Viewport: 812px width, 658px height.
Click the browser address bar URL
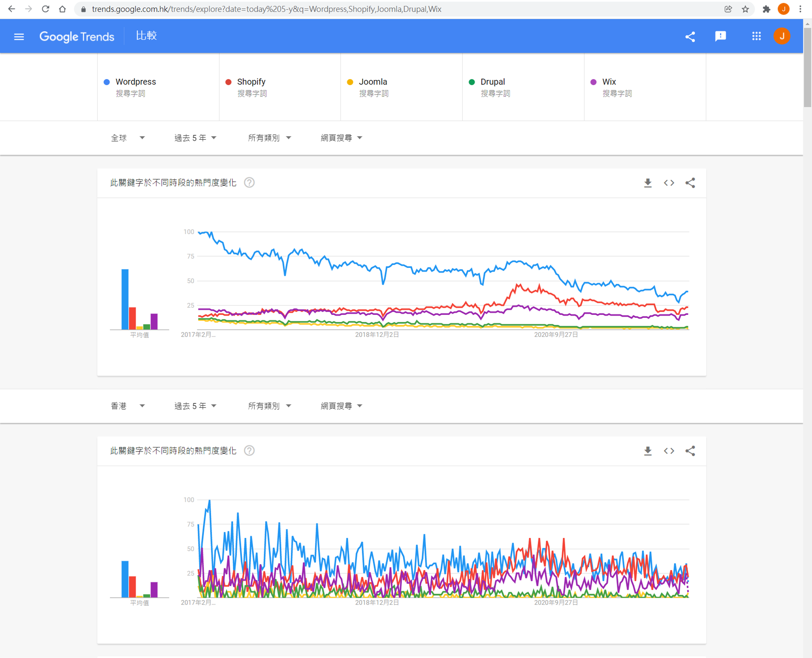267,9
